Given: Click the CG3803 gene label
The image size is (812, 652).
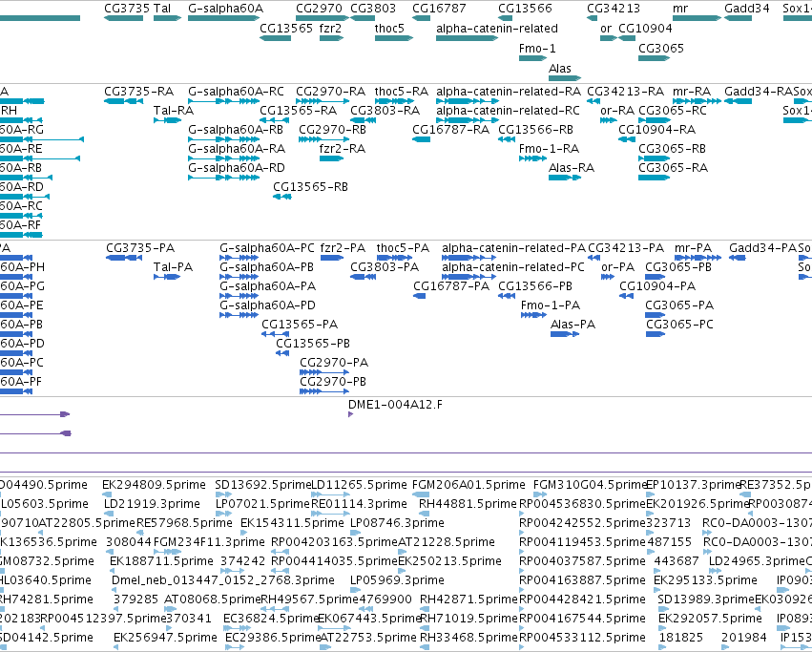Looking at the screenshot, I should coord(373,9).
